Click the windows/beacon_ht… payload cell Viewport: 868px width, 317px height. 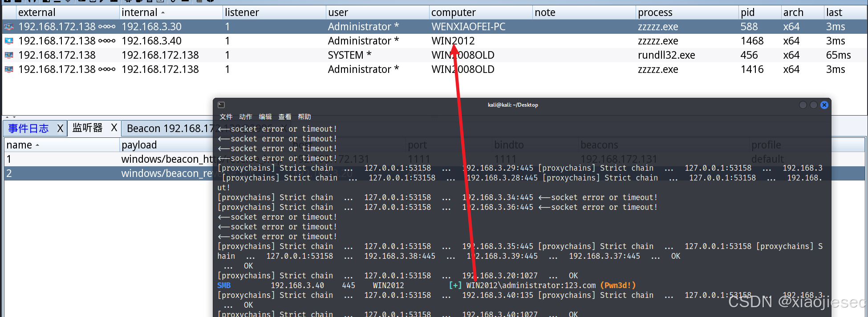167,159
